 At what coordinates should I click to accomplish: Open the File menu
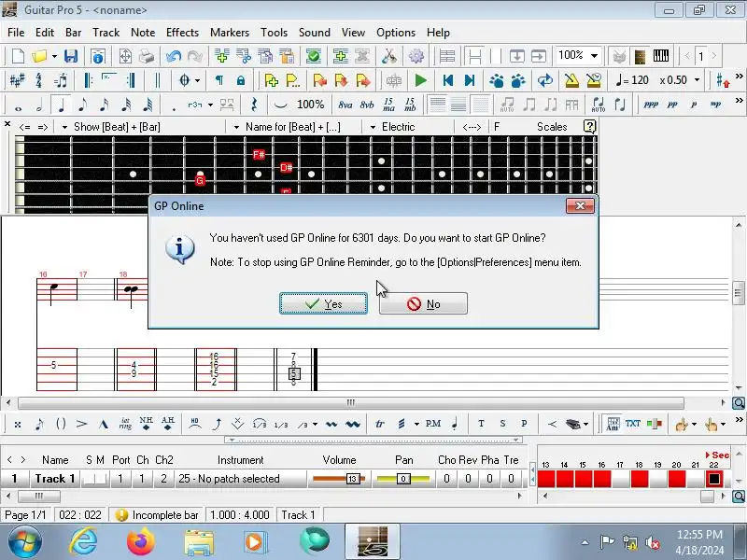click(16, 33)
